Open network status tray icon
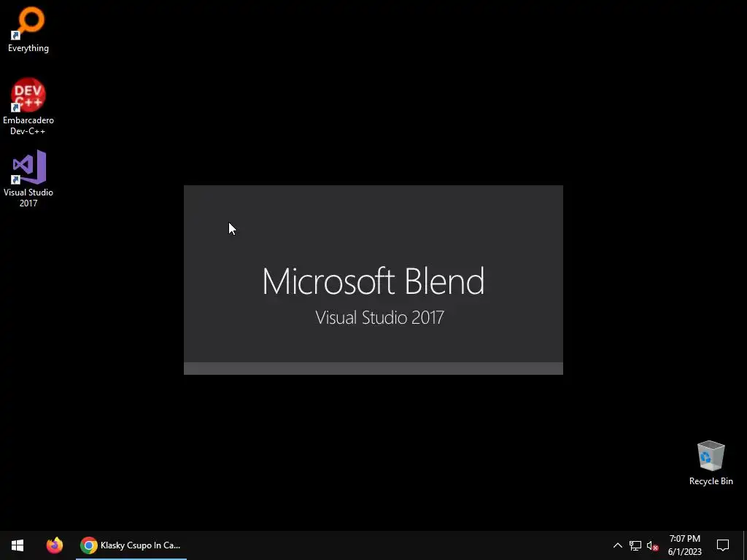This screenshot has width=747, height=560. [x=635, y=545]
